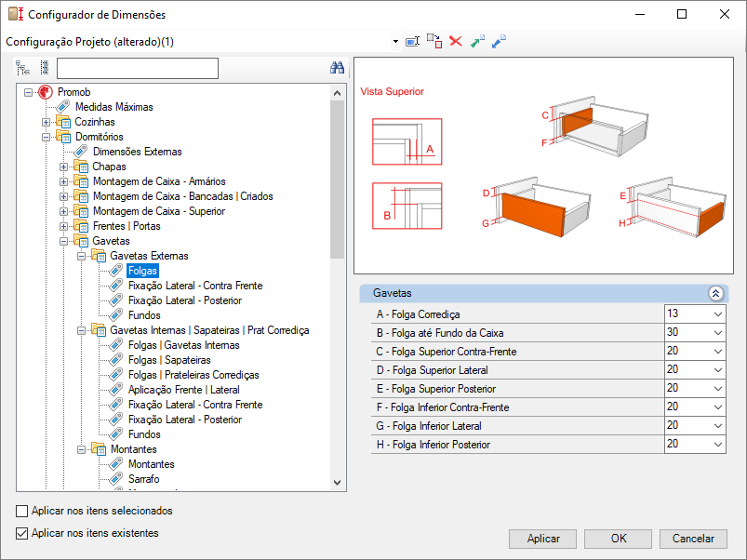
Task: Click the Montantes folder icon
Action: coord(99,449)
